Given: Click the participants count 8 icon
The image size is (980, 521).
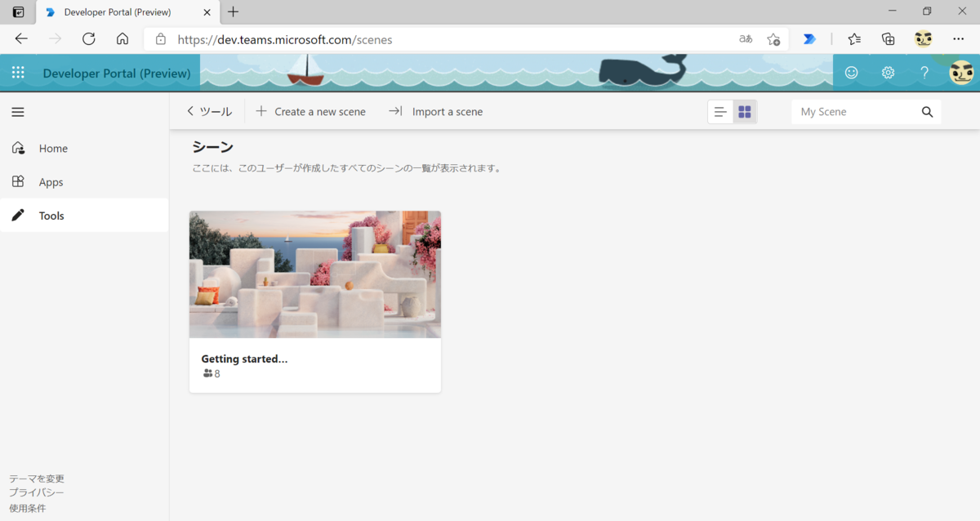Looking at the screenshot, I should click(207, 374).
